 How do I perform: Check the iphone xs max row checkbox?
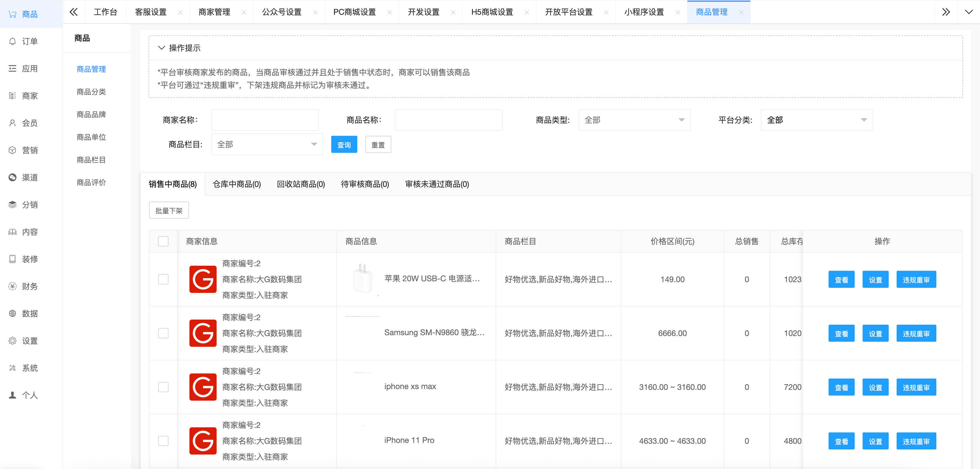[163, 387]
